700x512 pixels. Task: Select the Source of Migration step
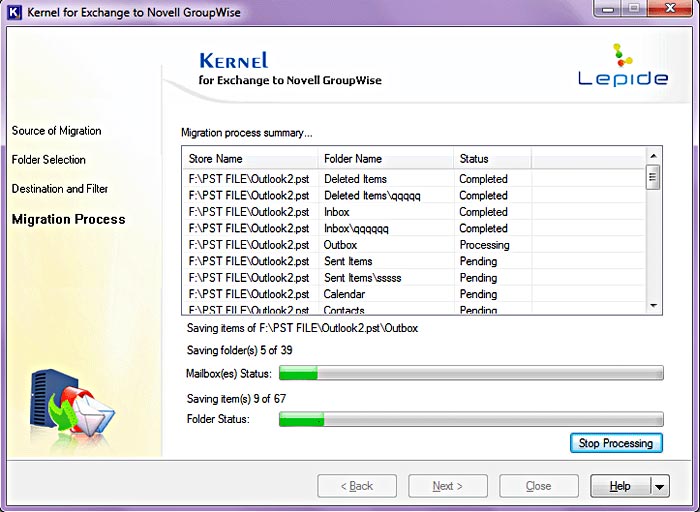(57, 131)
